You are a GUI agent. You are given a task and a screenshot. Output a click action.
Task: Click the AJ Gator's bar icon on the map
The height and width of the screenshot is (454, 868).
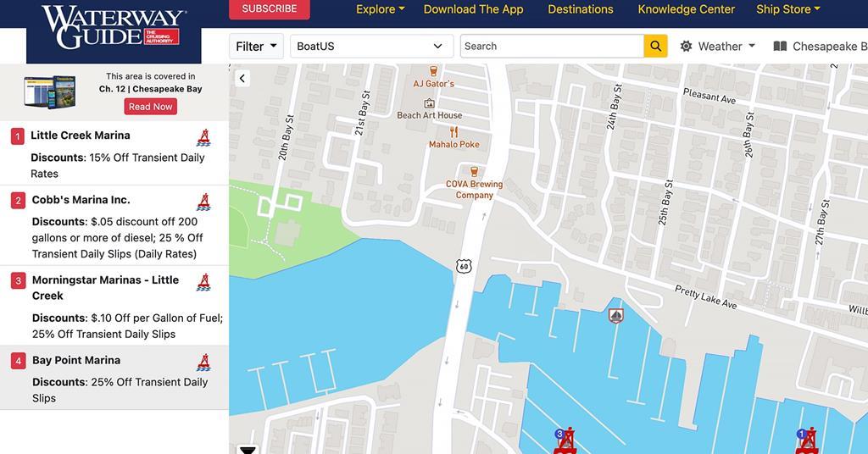[433, 71]
